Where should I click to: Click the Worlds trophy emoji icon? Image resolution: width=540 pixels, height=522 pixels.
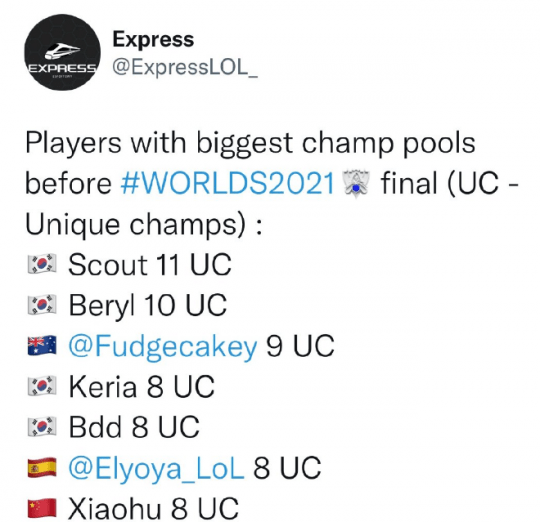(356, 184)
